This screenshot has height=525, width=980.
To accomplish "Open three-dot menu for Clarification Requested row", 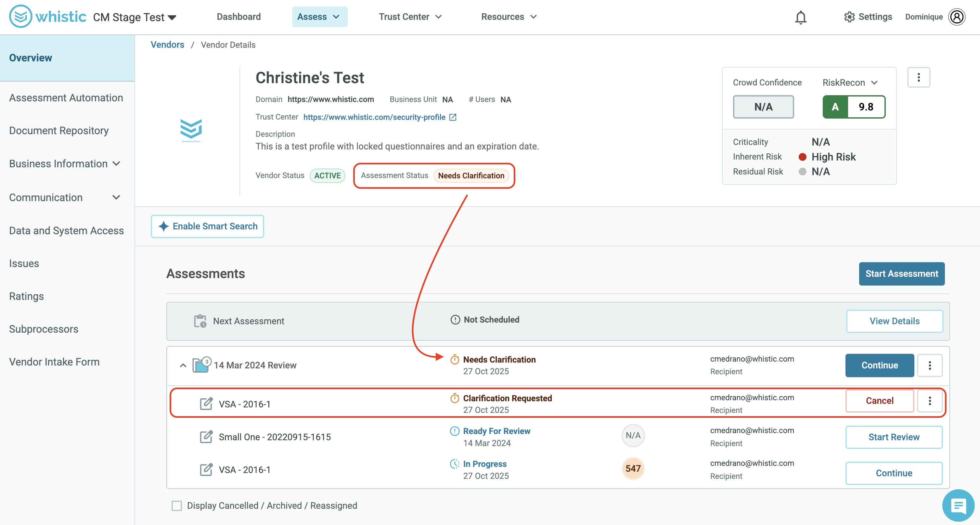I will (x=929, y=401).
